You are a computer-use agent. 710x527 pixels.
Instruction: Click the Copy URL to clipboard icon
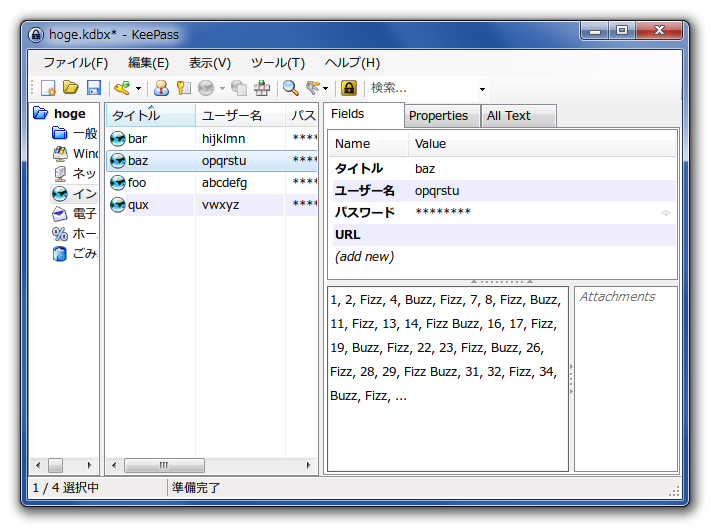(239, 88)
